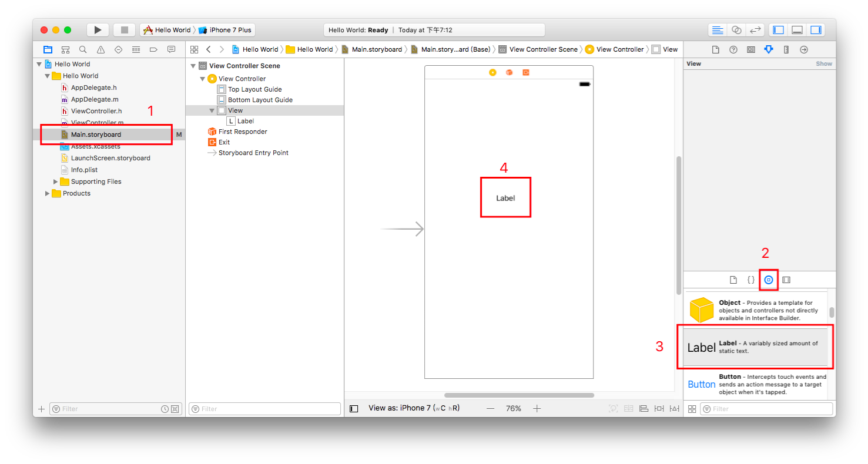Screen dimensions: 868x464
Task: Open the Hello World scheme selector
Action: (167, 30)
